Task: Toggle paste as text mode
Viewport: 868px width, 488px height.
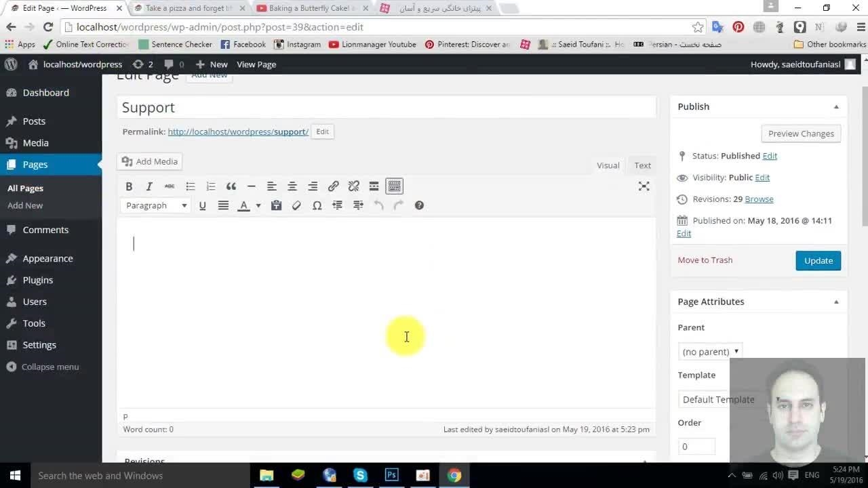Action: [x=276, y=205]
